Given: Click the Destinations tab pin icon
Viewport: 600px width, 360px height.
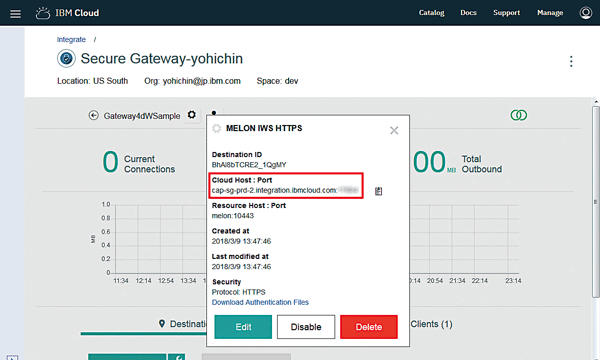Looking at the screenshot, I should point(162,324).
